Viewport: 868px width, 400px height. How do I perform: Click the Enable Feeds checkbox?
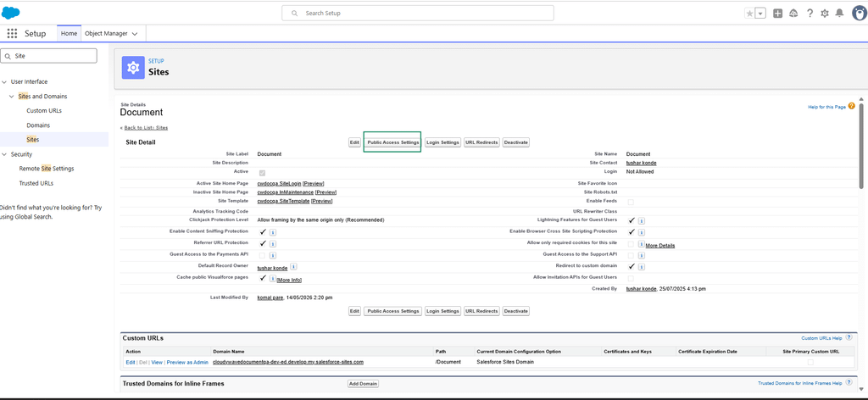click(x=631, y=202)
